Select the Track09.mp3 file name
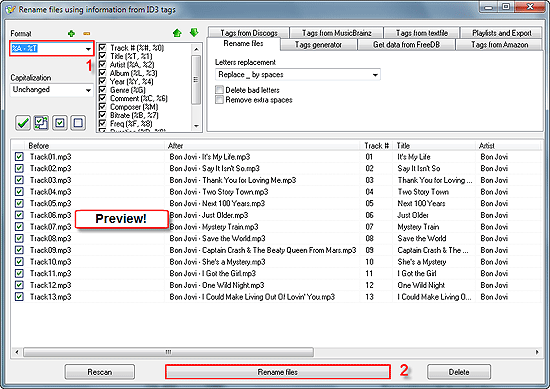The width and height of the screenshot is (550, 389). (51, 250)
